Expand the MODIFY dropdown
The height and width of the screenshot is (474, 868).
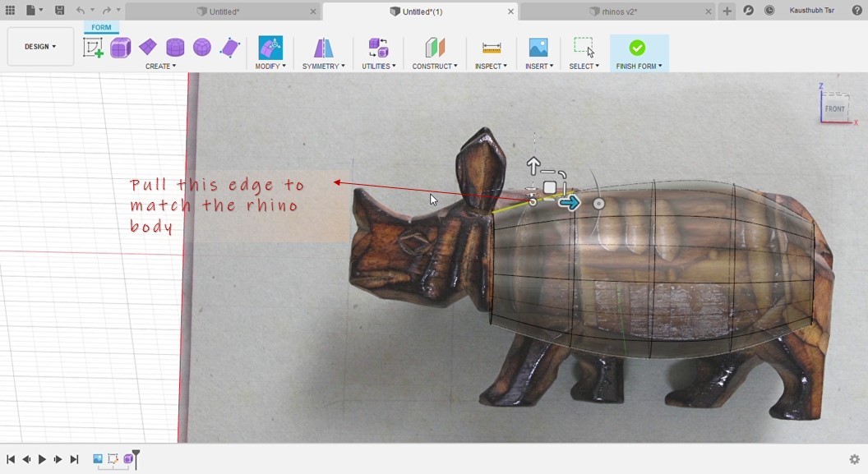[x=270, y=66]
